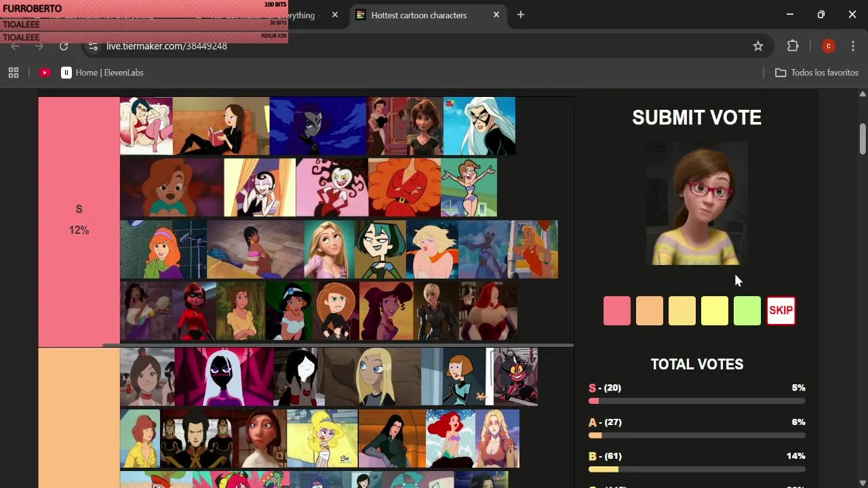
Task: Select the Roxanne Goofy Movie thumbnail
Action: point(172,188)
